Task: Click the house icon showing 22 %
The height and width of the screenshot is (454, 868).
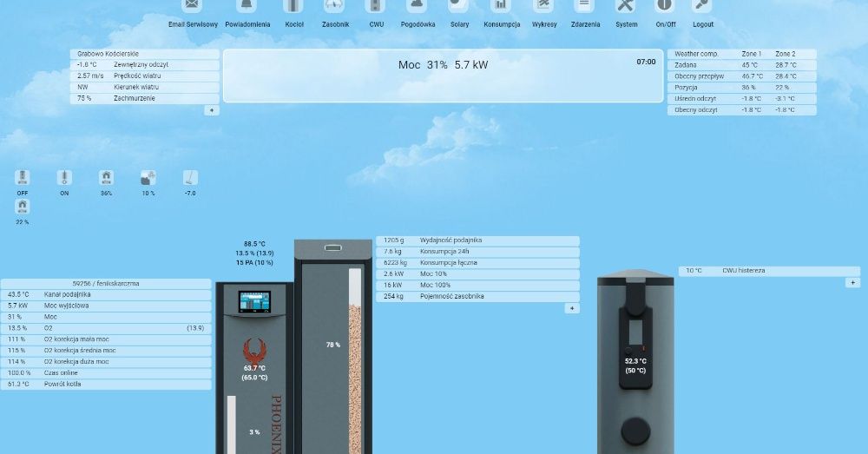Action: 23,207
